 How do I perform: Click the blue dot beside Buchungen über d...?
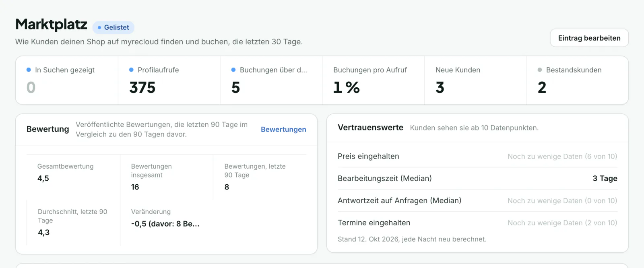coord(233,70)
